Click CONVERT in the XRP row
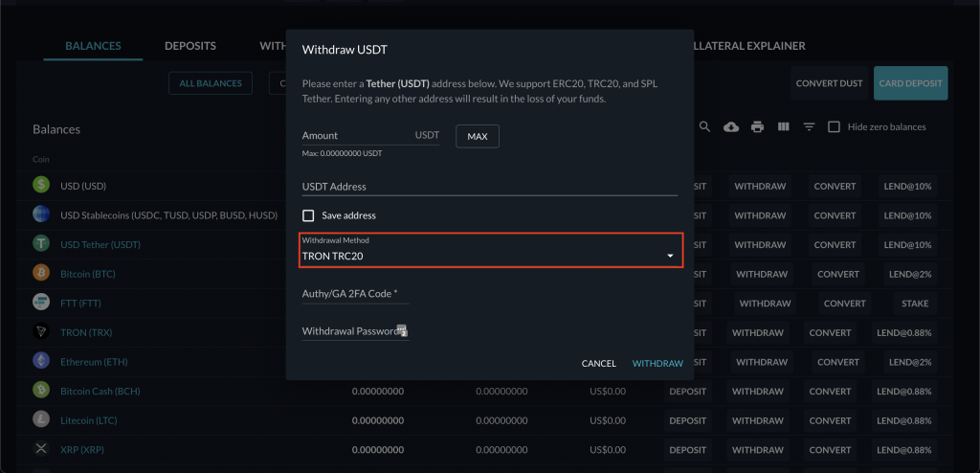The height and width of the screenshot is (473, 980). coord(830,450)
